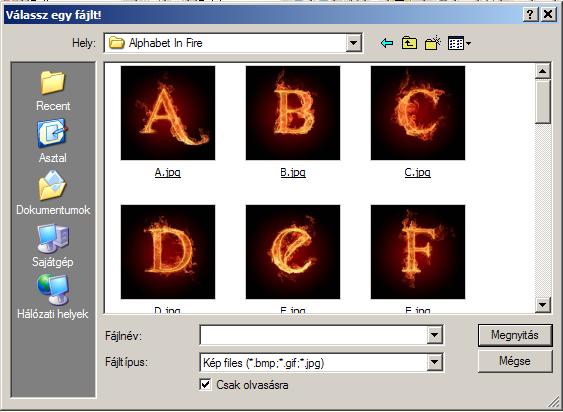Toggle the Csak olvasásra checkbox
The image size is (563, 412).
coord(205,385)
